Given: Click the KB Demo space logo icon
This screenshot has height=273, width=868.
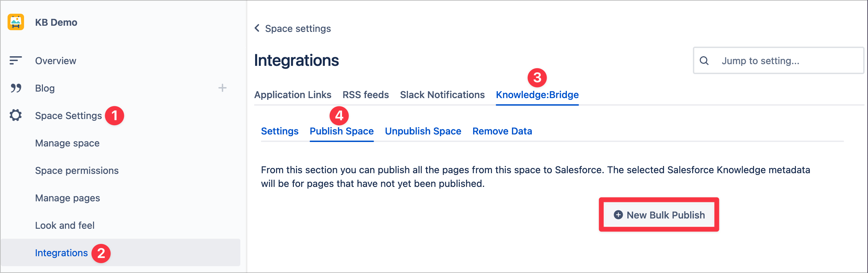Looking at the screenshot, I should click(16, 22).
